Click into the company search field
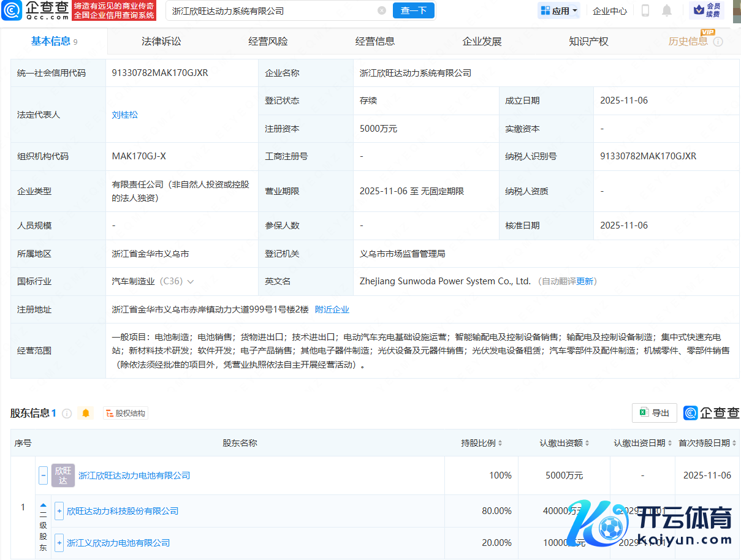This screenshot has height=560, width=741. tap(270, 10)
